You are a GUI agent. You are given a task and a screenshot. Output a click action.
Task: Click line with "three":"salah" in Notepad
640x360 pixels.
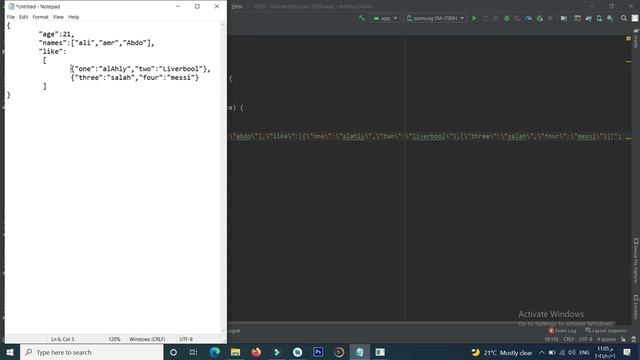click(135, 78)
